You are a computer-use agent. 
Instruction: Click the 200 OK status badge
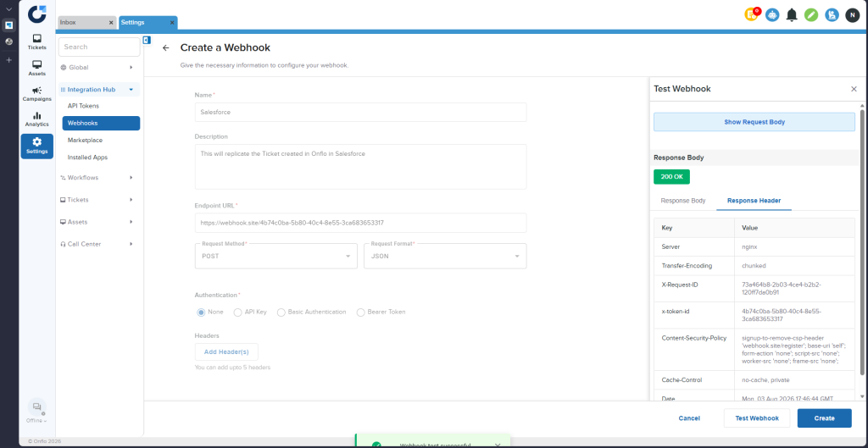coord(671,177)
